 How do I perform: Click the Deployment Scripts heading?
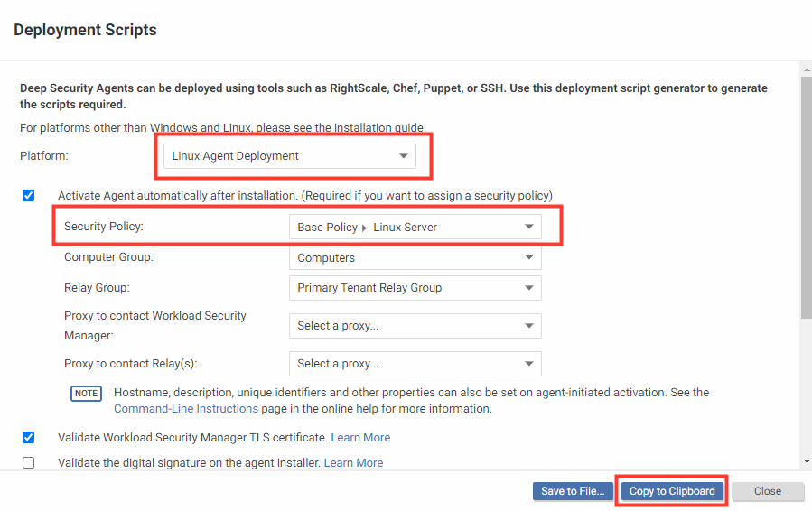[x=85, y=30]
